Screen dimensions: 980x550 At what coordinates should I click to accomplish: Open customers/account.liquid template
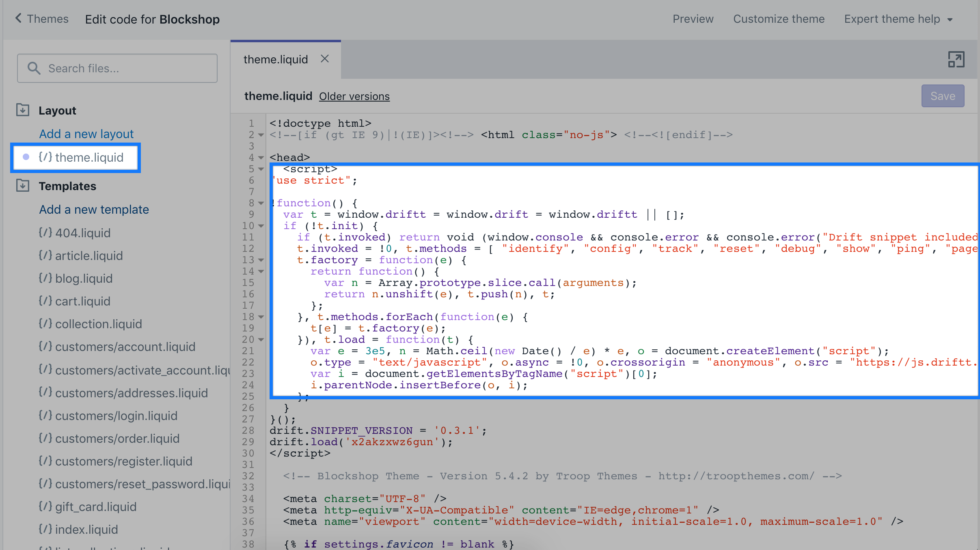117,346
